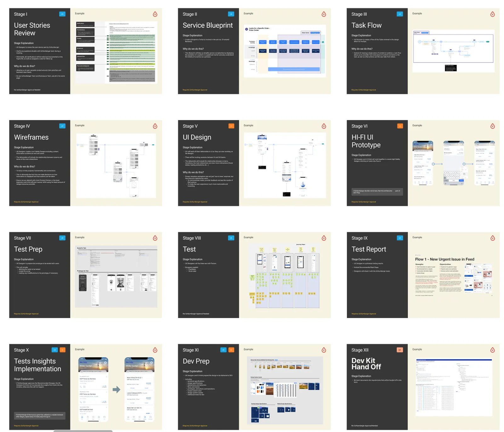Open the Wireframes example image
The width and height of the screenshot is (504, 432).
[x=116, y=166]
